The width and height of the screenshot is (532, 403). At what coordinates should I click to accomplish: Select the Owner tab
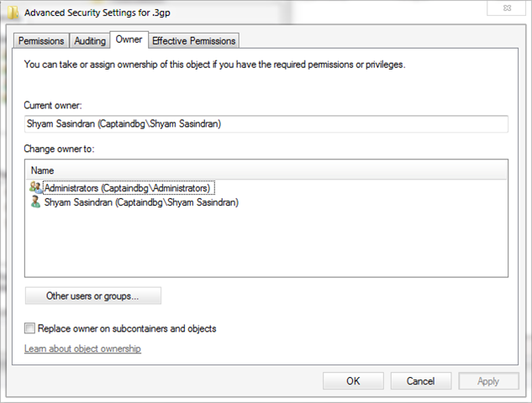tap(129, 39)
